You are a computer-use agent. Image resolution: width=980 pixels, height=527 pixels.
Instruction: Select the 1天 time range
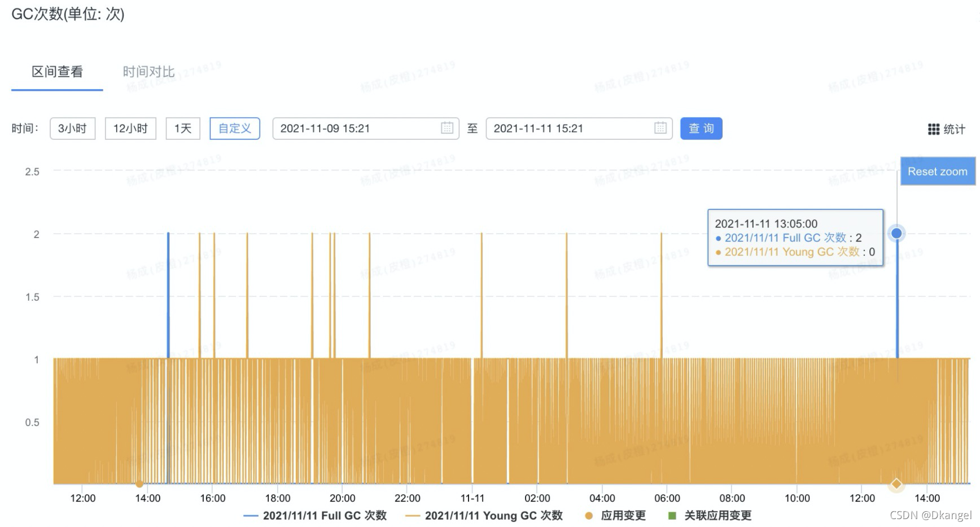[183, 129]
